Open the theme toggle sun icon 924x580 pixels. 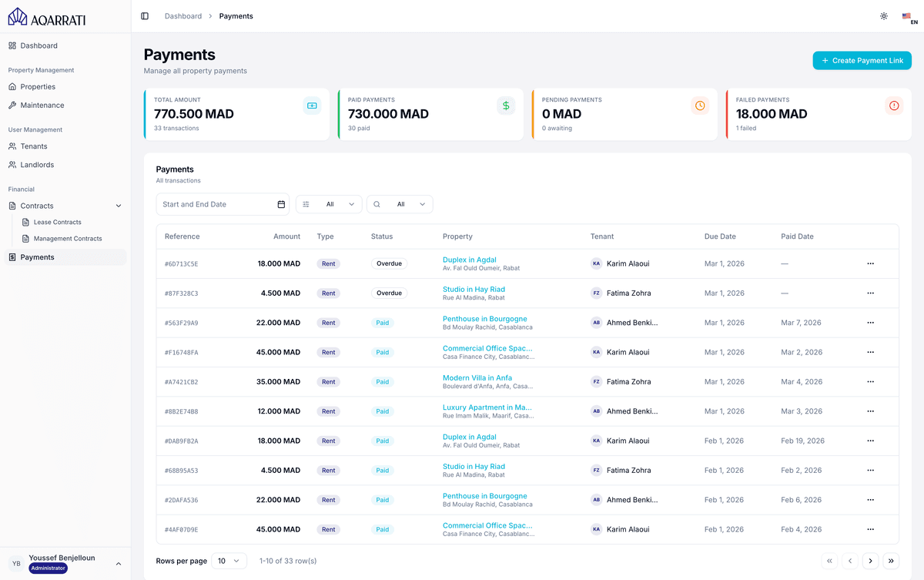coord(884,15)
